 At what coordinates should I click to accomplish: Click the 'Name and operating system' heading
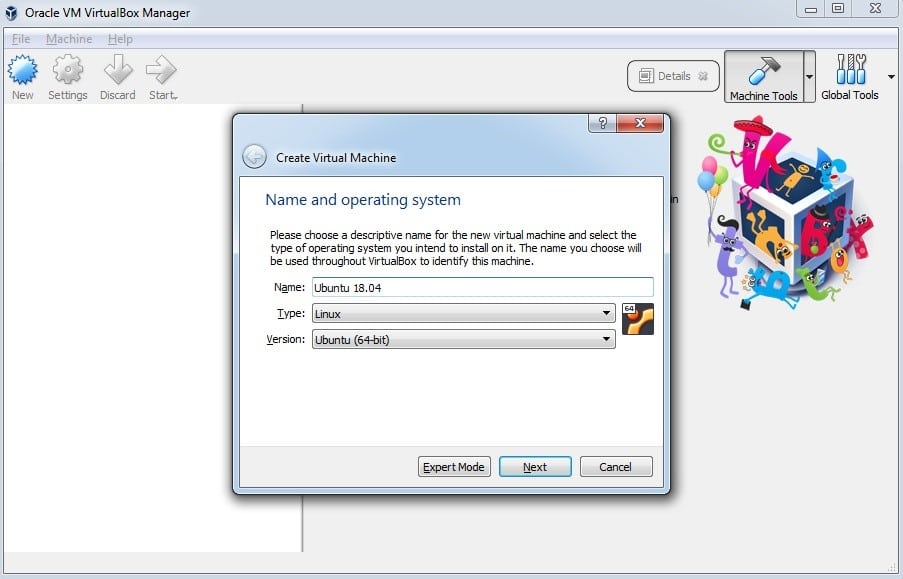[x=363, y=200]
